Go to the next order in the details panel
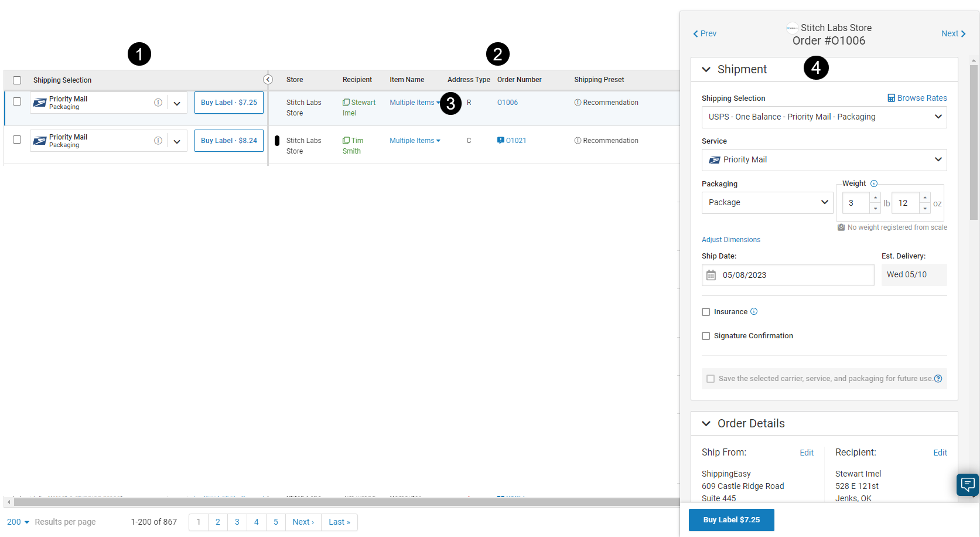The image size is (980, 537). pos(954,33)
